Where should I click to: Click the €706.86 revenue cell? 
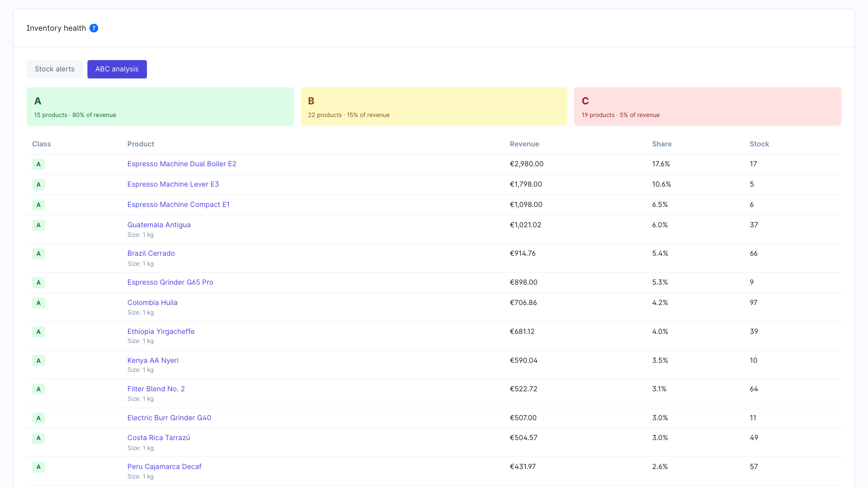[524, 303]
